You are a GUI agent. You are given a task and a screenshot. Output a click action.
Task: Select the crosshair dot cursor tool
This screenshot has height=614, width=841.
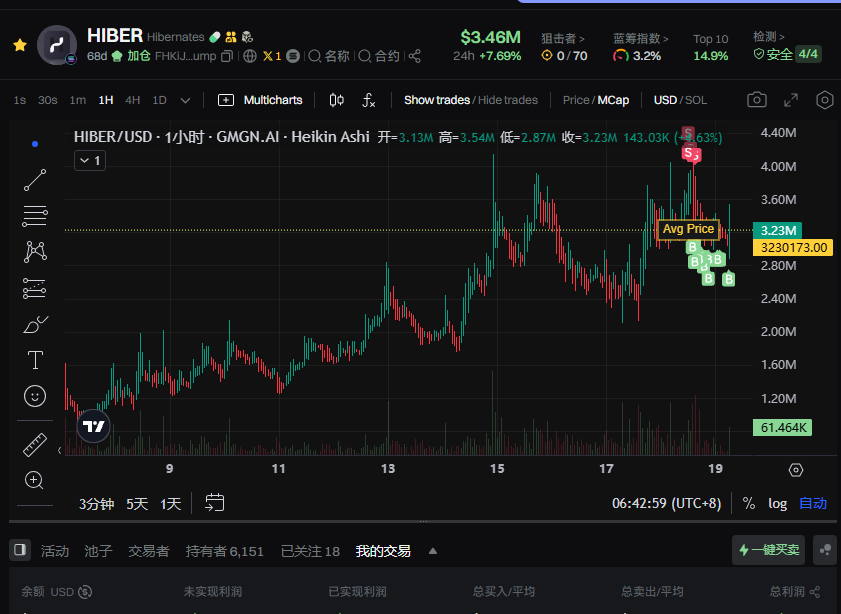pos(35,144)
